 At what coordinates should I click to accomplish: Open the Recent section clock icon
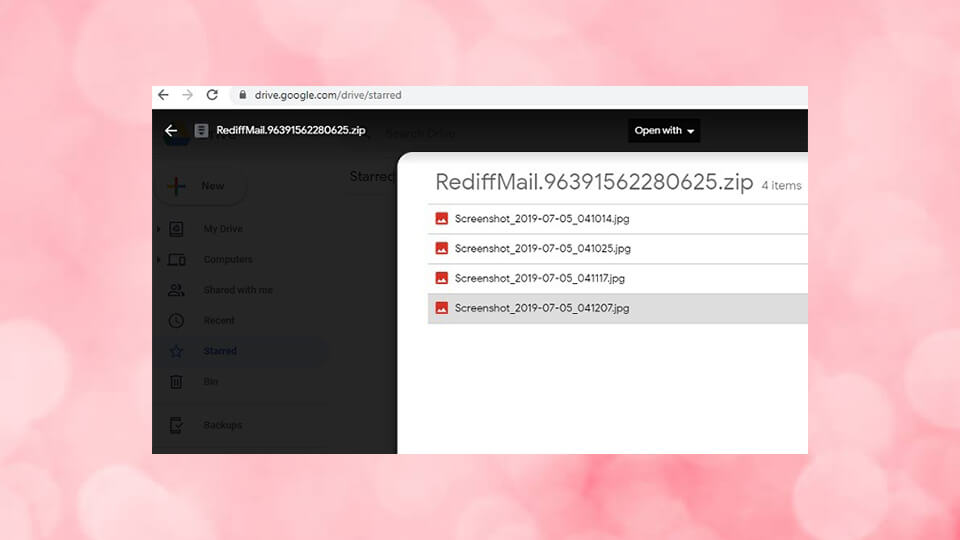pyautogui.click(x=176, y=321)
